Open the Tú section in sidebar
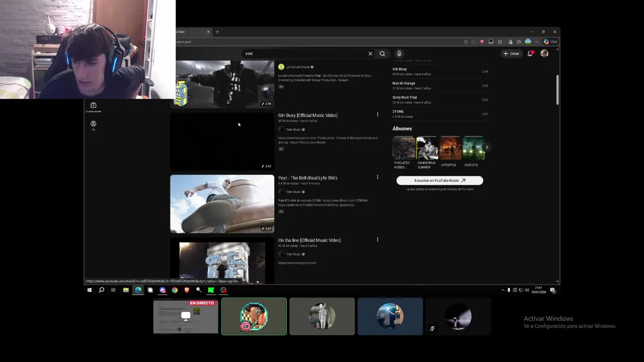 (93, 125)
